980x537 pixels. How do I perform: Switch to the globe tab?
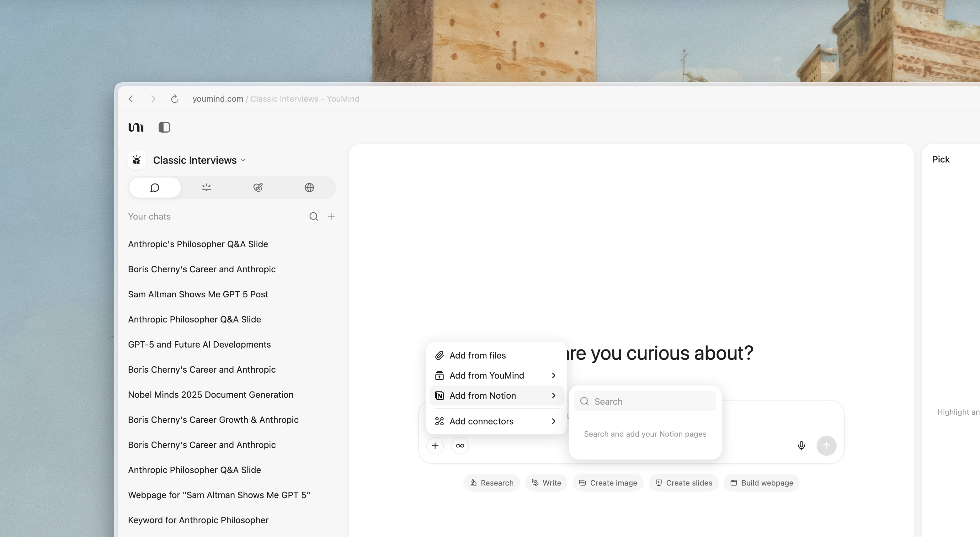pos(309,188)
